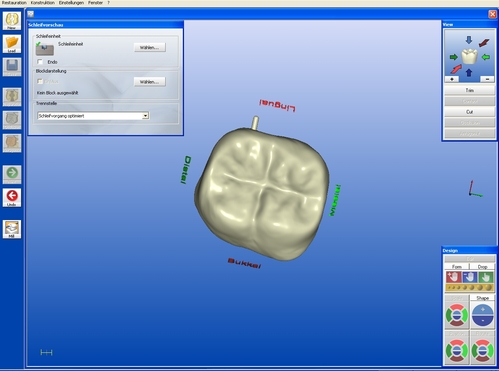Click the Mill icon in sidebar
The height and width of the screenshot is (371, 499).
[12, 229]
